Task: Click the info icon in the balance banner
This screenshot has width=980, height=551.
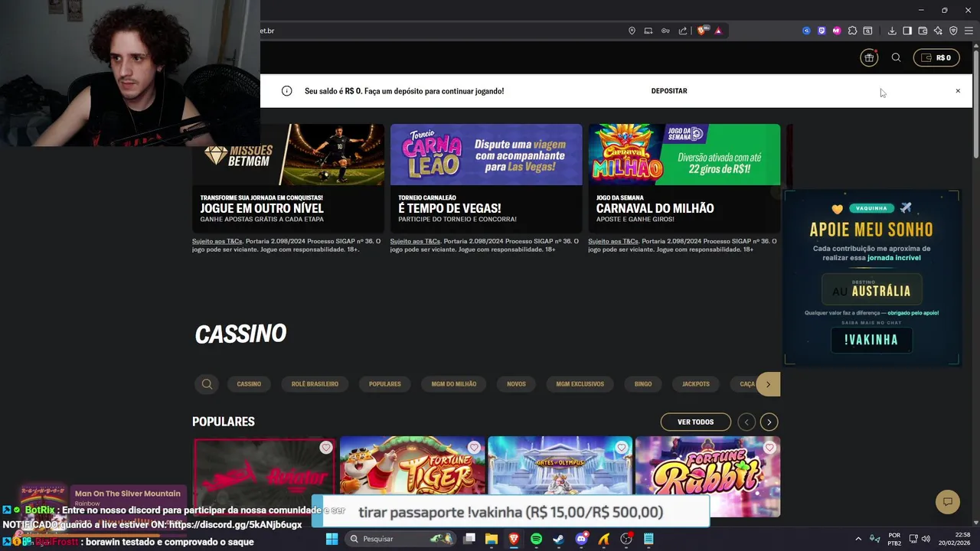Action: pos(286,91)
